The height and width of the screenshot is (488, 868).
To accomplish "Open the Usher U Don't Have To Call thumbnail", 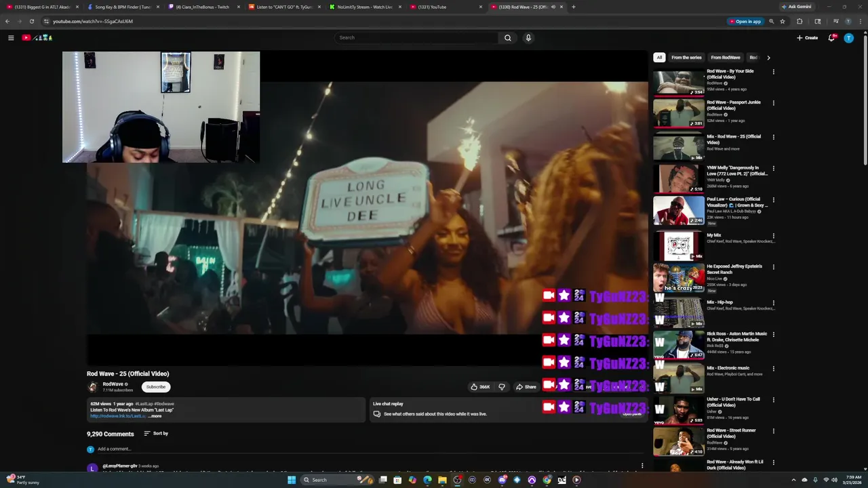I will tap(679, 411).
